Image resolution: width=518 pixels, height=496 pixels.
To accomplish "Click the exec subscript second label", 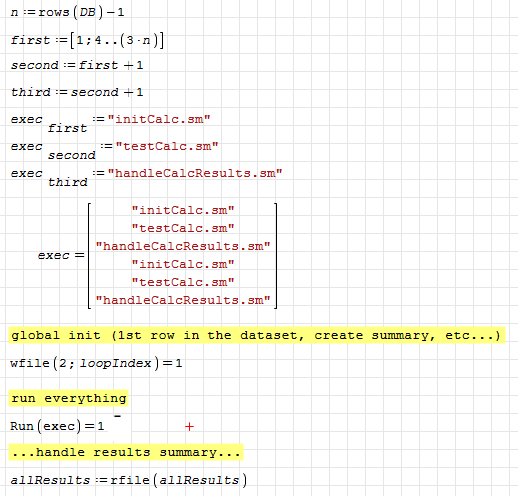I will point(72,155).
